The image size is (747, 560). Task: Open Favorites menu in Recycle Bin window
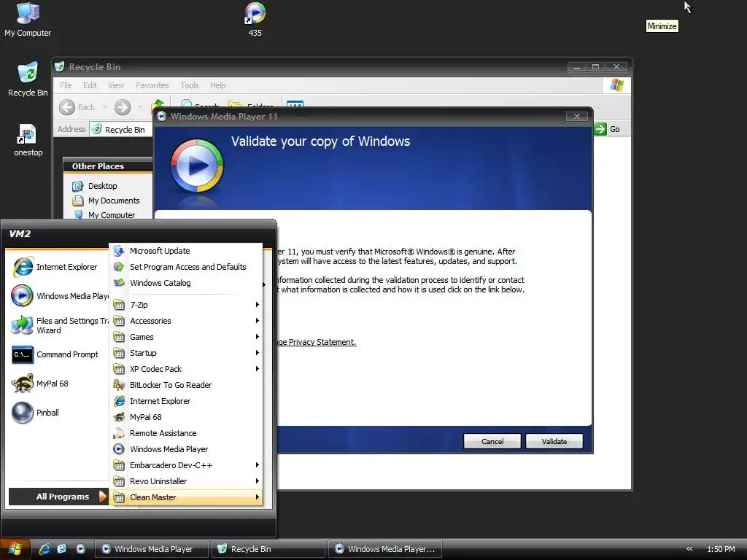tap(152, 85)
